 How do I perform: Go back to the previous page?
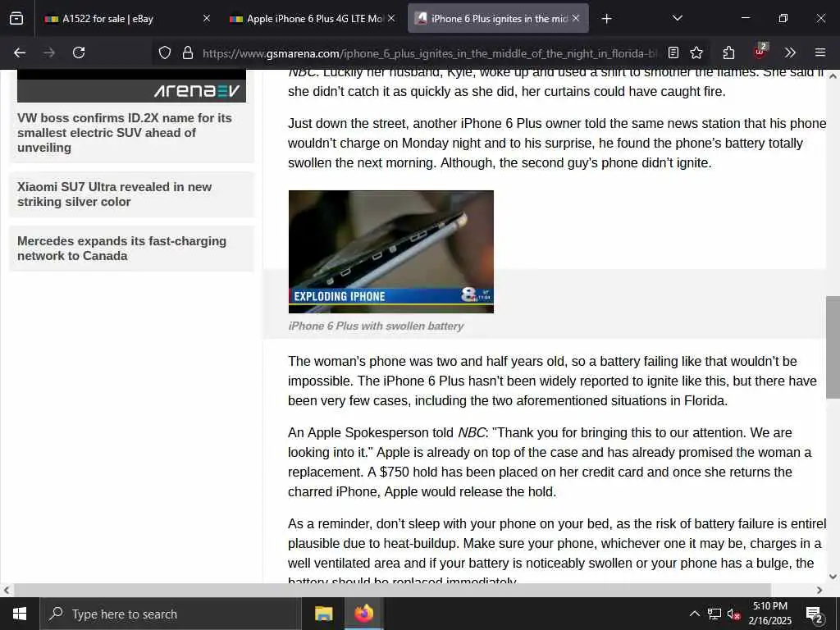(x=20, y=52)
